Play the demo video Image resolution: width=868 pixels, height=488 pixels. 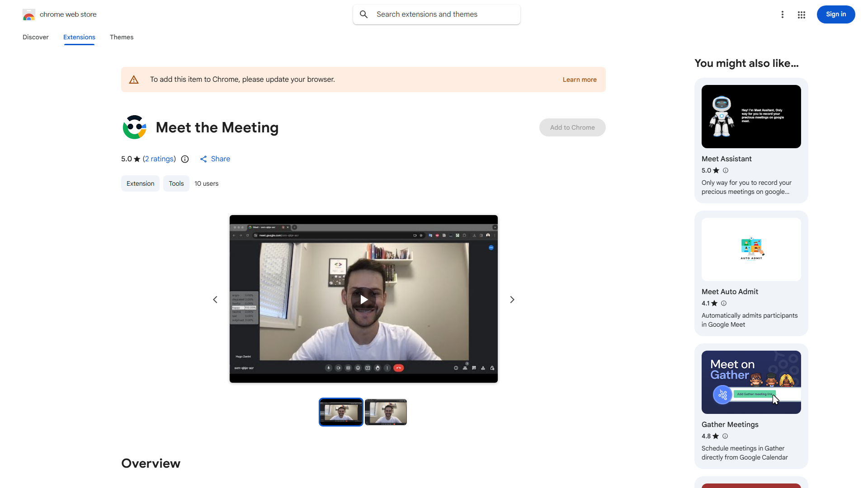click(363, 299)
